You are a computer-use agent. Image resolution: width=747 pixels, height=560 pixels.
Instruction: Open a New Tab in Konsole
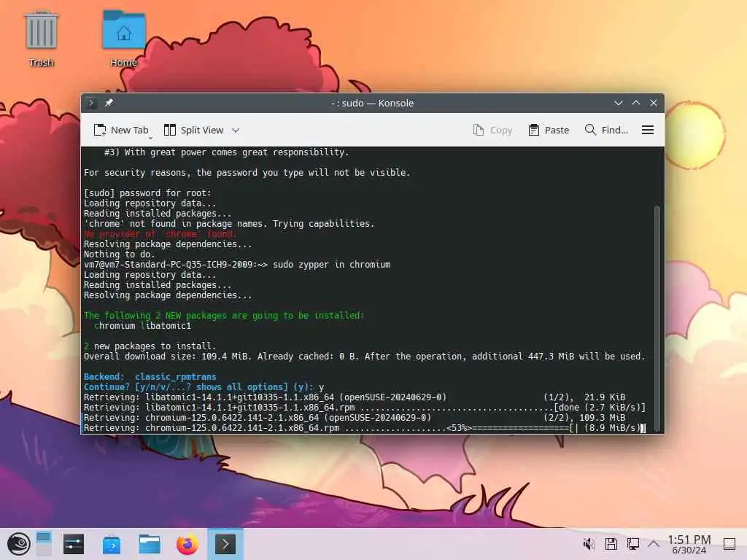(121, 130)
